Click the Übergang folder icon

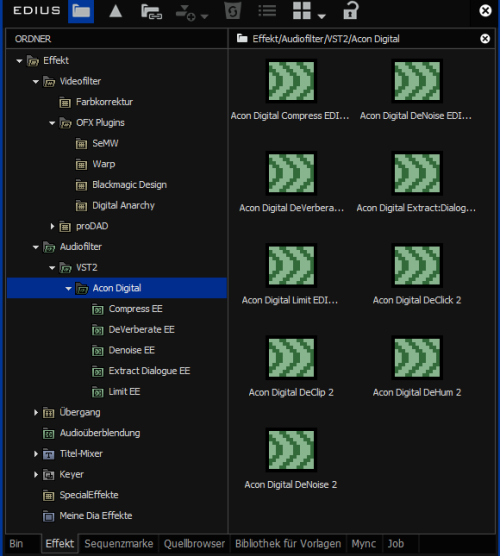(49, 413)
